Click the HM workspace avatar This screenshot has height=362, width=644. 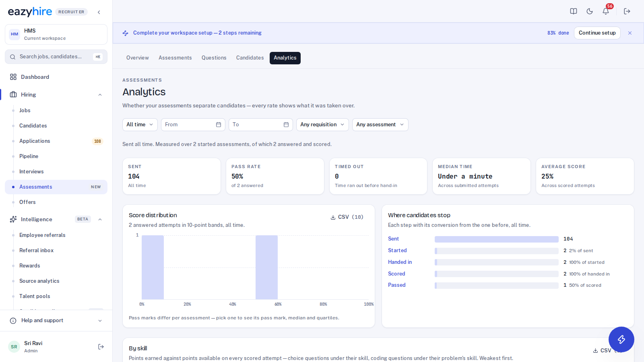click(x=14, y=34)
